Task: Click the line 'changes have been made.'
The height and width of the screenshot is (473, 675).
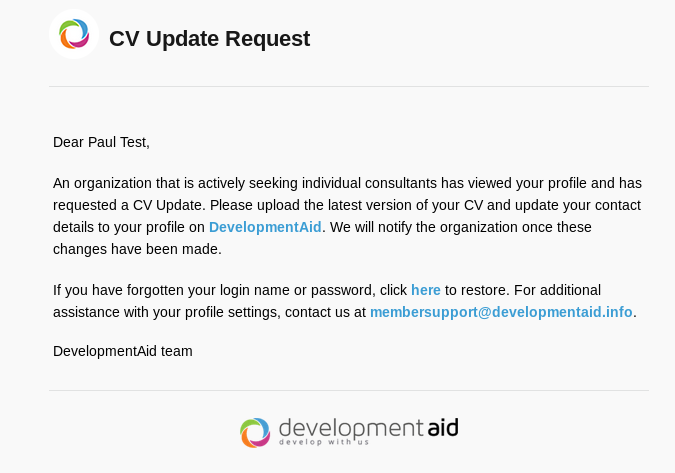Action: tap(137, 249)
